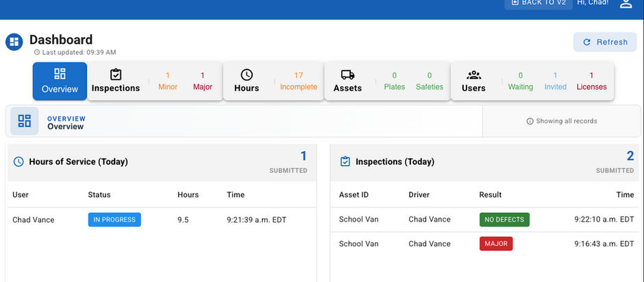Click the clock icon beside Last updated

coord(37,52)
